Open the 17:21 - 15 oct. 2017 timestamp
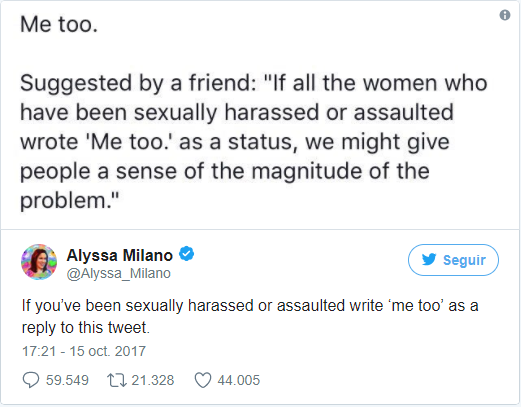The height and width of the screenshot is (407, 521). (84, 351)
